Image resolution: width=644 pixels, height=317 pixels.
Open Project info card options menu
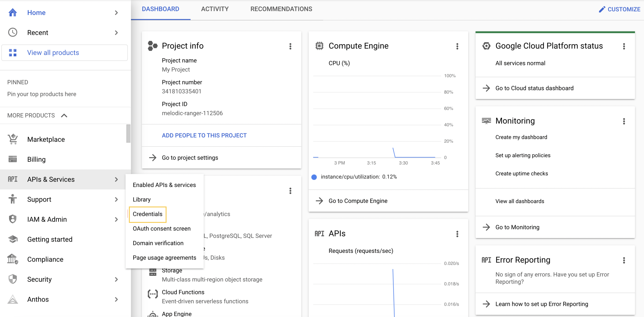click(290, 46)
